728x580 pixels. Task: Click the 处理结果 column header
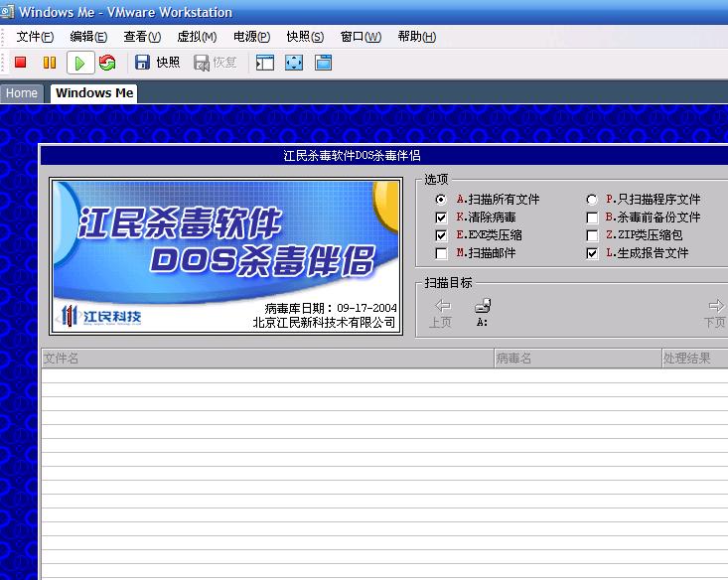695,358
